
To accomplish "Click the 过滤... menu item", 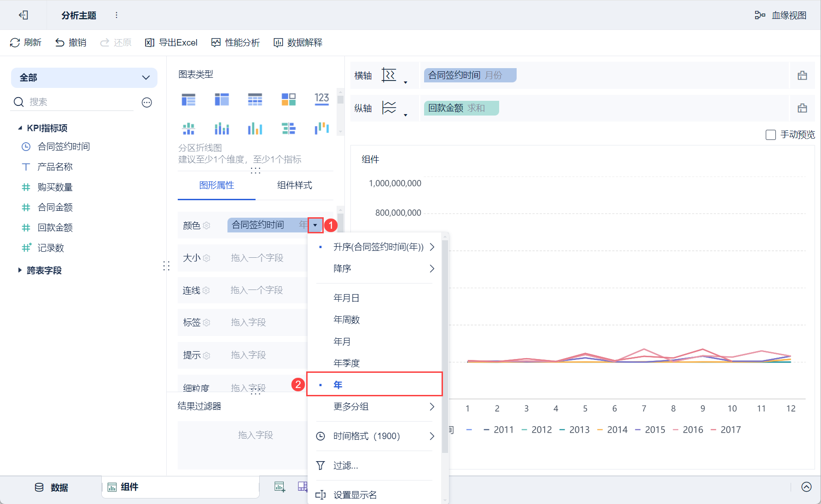I will 375,466.
